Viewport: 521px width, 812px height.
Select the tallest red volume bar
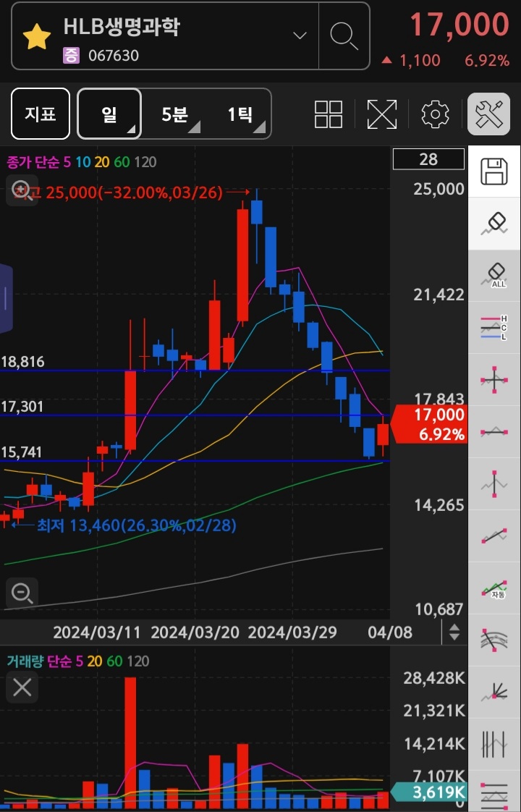[x=130, y=743]
